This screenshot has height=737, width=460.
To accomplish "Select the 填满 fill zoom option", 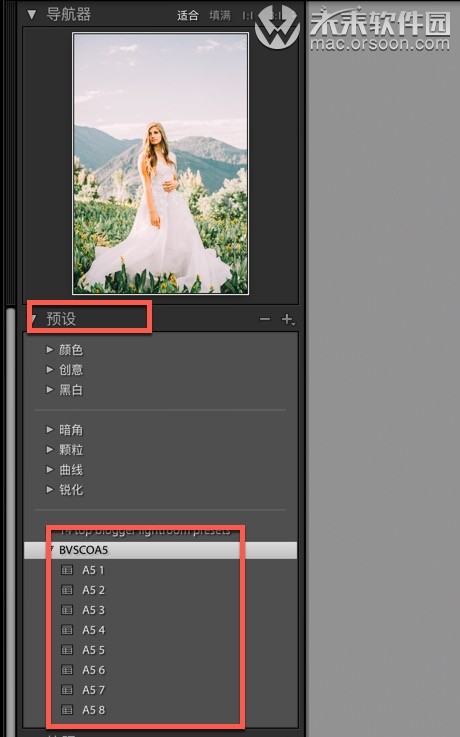I will [220, 16].
